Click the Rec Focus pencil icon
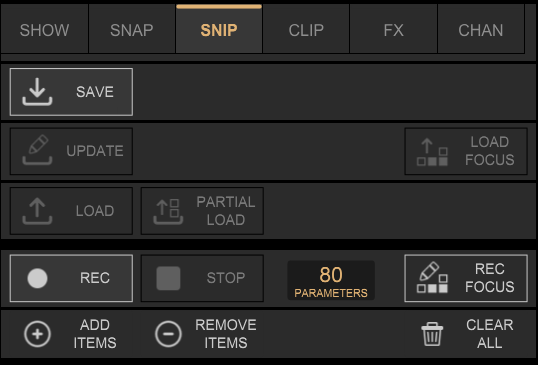Image resolution: width=538 pixels, height=365 pixels. [432, 278]
